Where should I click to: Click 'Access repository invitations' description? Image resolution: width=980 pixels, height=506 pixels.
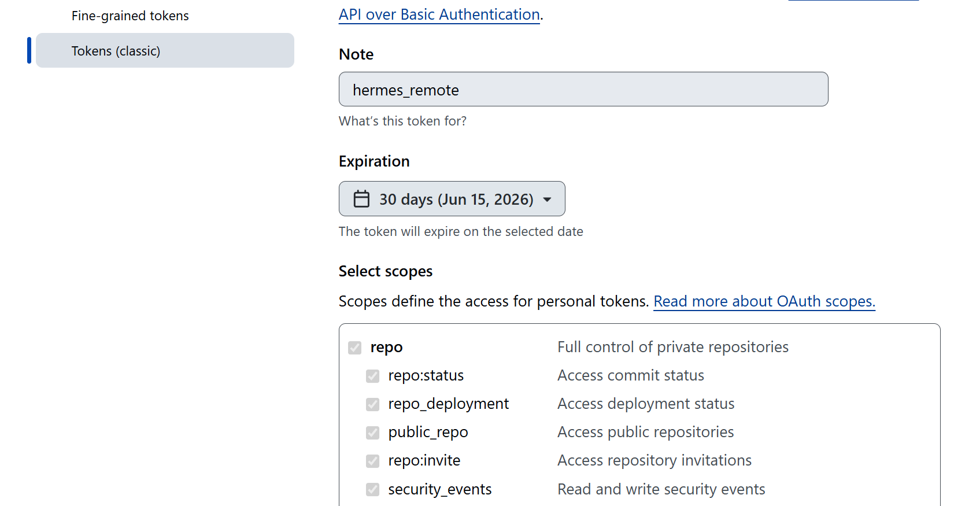[x=654, y=460]
